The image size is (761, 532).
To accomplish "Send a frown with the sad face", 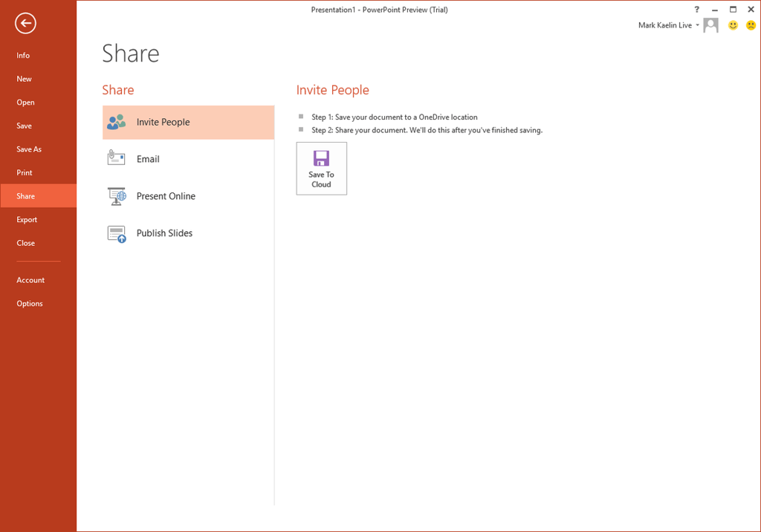I will click(x=751, y=25).
